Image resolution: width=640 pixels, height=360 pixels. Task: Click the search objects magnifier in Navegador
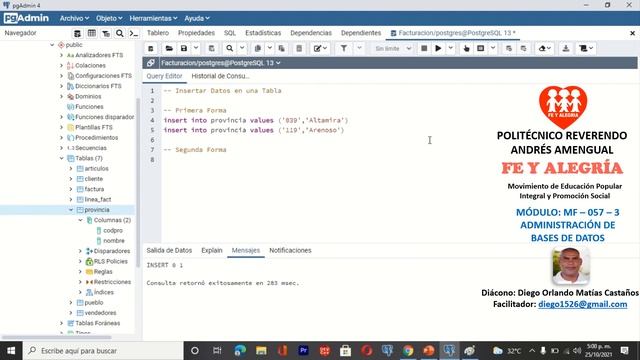pyautogui.click(x=120, y=33)
